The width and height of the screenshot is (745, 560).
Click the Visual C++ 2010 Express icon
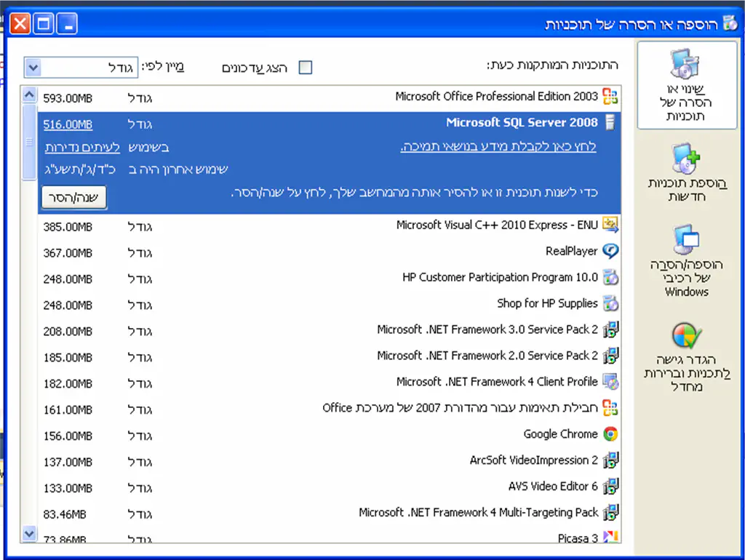610,225
